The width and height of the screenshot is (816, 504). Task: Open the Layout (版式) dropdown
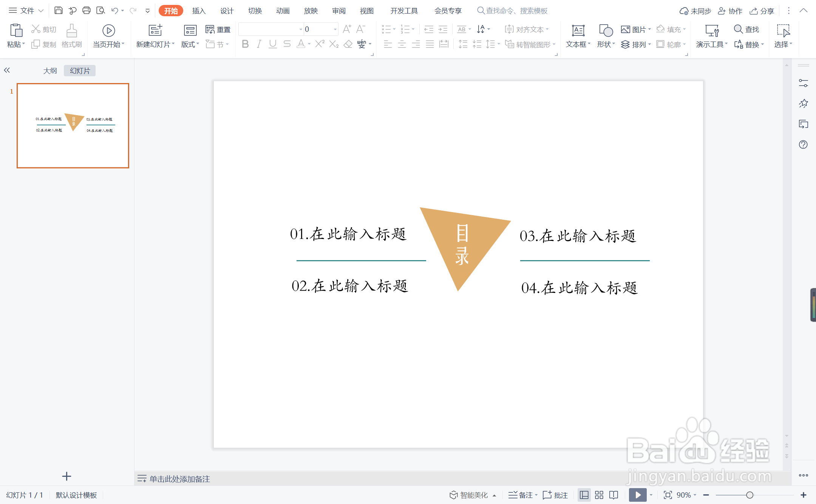[190, 45]
